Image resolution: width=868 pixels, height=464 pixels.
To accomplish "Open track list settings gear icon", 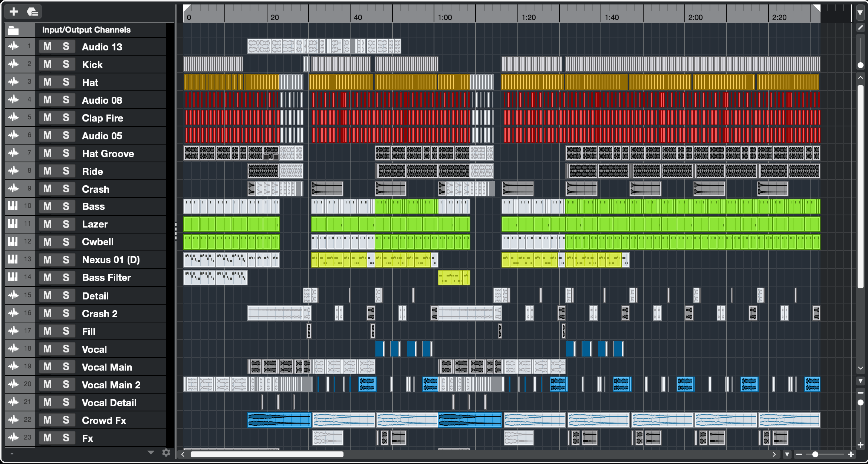I will coord(166,453).
